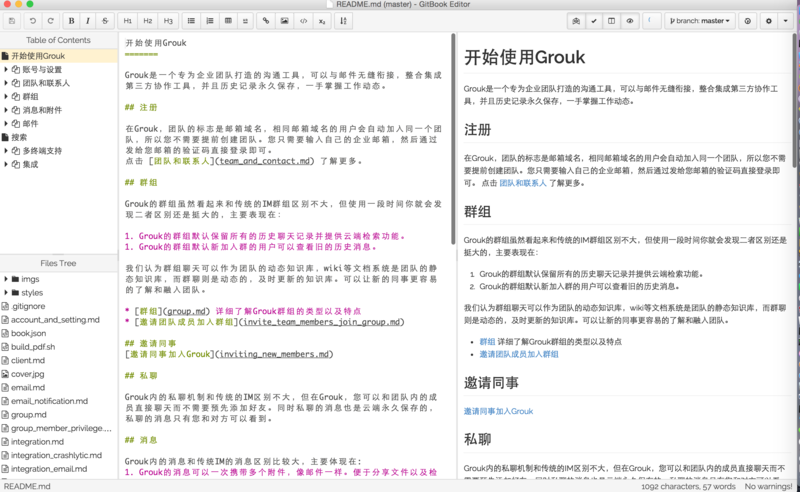Insert a level 2 heading (H2)
Viewport: 800px width, 492px height.
coord(147,21)
